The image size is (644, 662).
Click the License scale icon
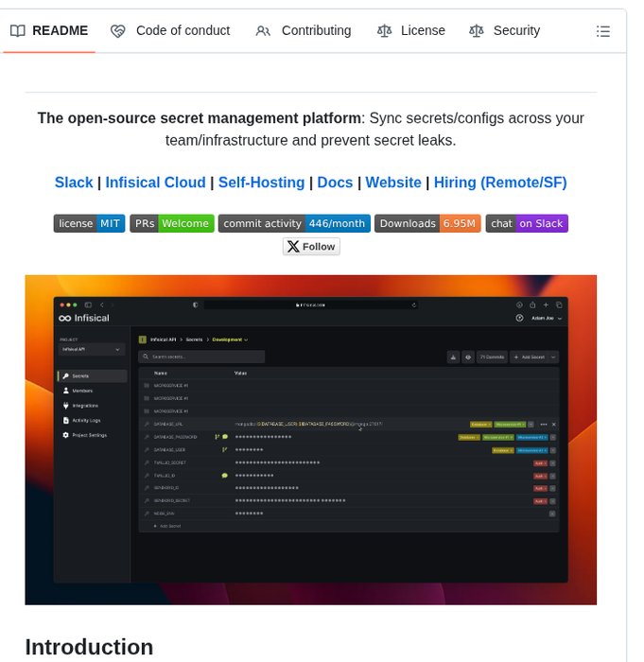(x=384, y=31)
